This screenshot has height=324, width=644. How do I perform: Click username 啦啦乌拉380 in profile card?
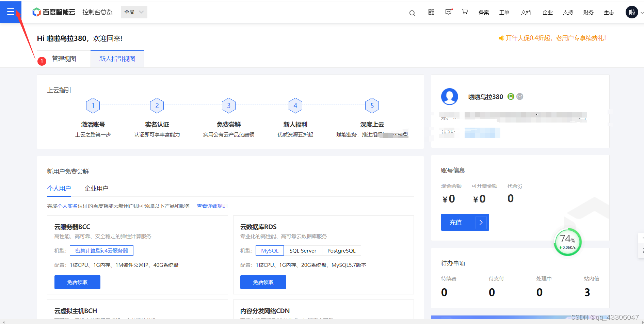tap(486, 97)
